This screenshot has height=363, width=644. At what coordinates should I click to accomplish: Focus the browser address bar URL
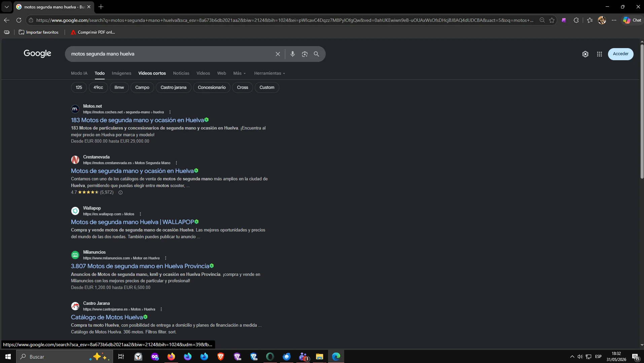pos(285,20)
